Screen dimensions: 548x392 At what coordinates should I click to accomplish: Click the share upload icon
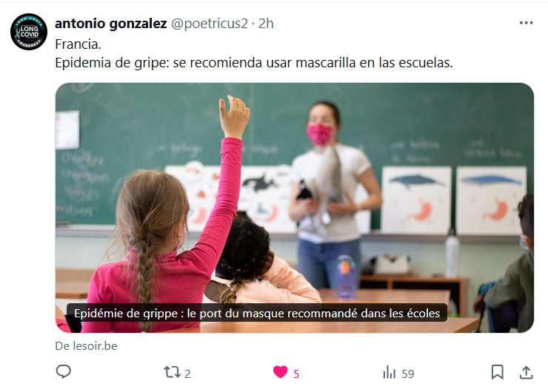pos(526,372)
